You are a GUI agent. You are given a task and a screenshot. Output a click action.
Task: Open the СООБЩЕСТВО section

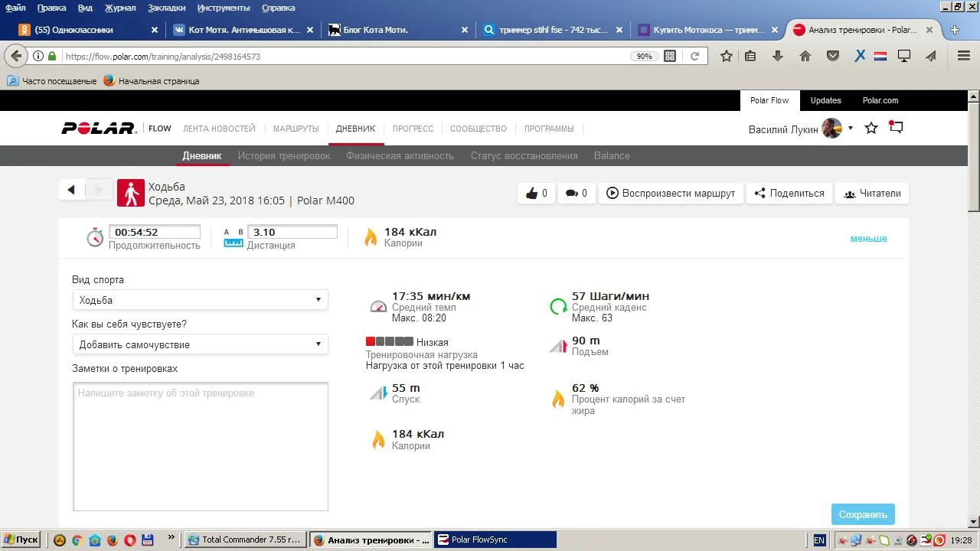pyautogui.click(x=479, y=129)
